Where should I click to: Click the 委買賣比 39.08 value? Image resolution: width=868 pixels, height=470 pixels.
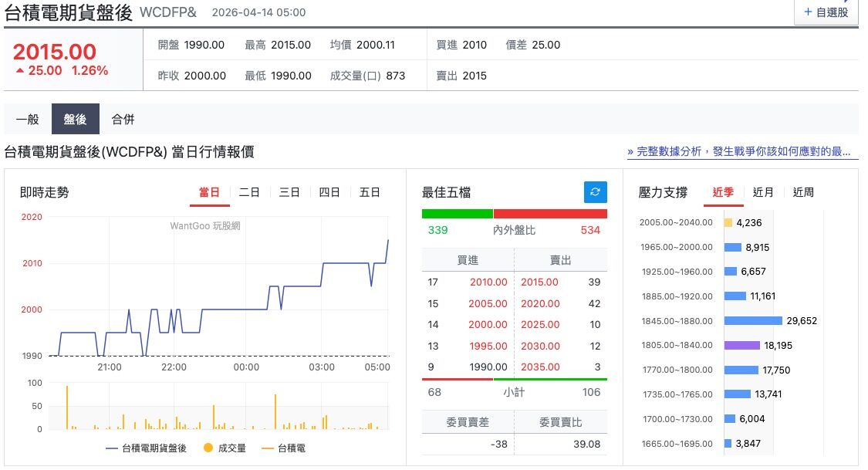587,445
